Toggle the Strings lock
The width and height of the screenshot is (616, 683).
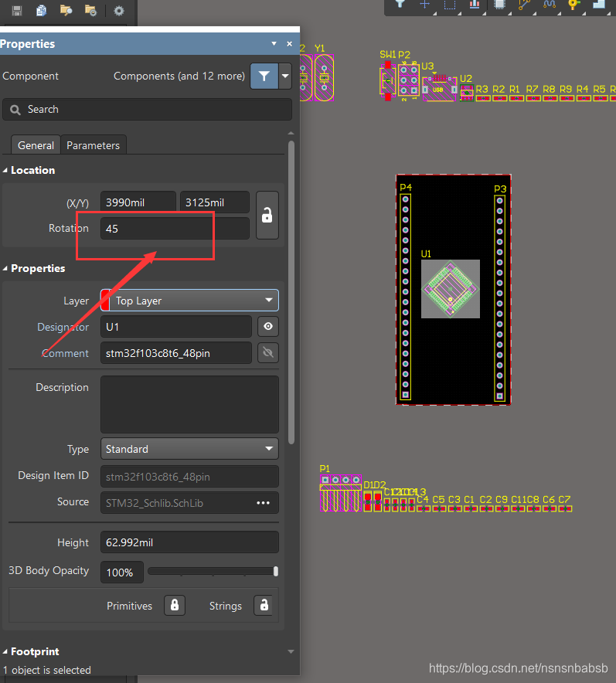(x=264, y=605)
